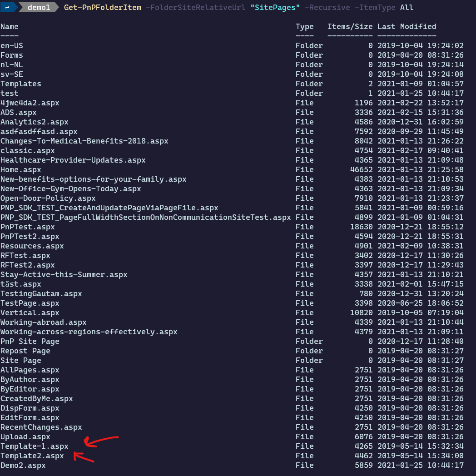The height and width of the screenshot is (476, 476).
Task: Click the -Recursive switch parameter
Action: (327, 7)
